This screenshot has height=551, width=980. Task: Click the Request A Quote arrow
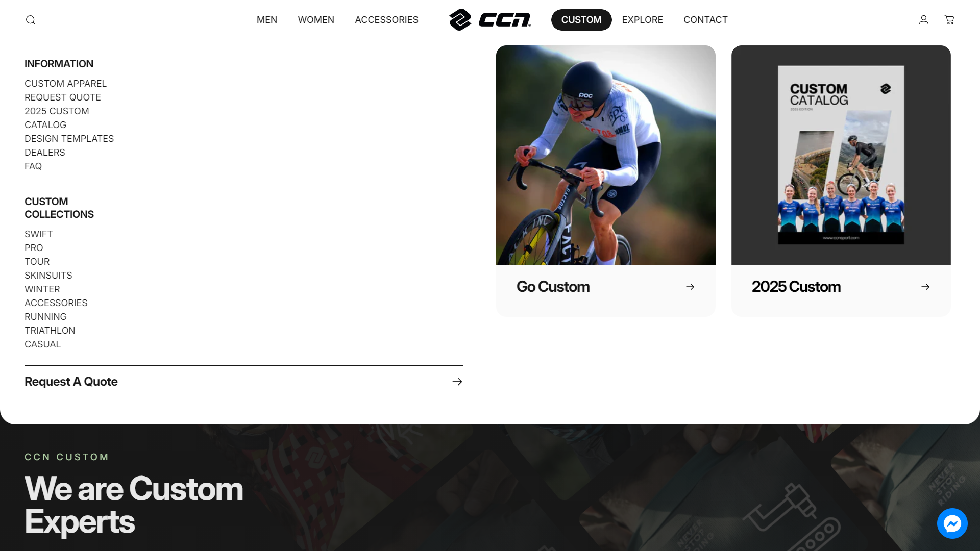click(457, 382)
